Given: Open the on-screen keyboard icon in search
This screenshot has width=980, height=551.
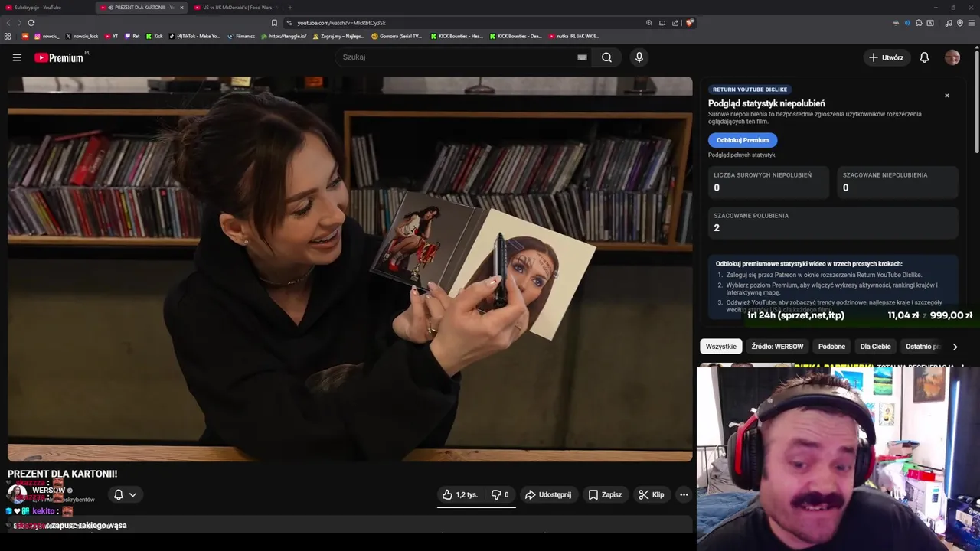Looking at the screenshot, I should pyautogui.click(x=582, y=57).
